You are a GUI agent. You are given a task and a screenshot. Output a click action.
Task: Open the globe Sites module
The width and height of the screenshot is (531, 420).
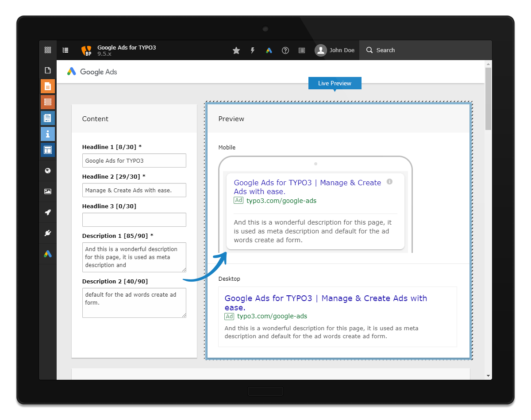click(48, 171)
